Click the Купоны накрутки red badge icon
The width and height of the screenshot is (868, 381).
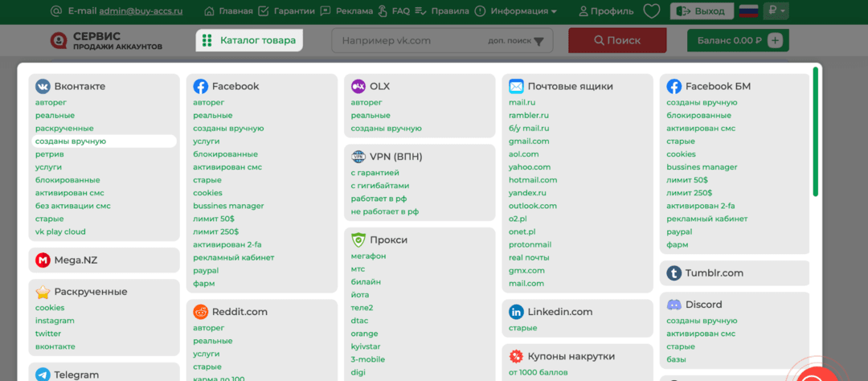pos(516,356)
